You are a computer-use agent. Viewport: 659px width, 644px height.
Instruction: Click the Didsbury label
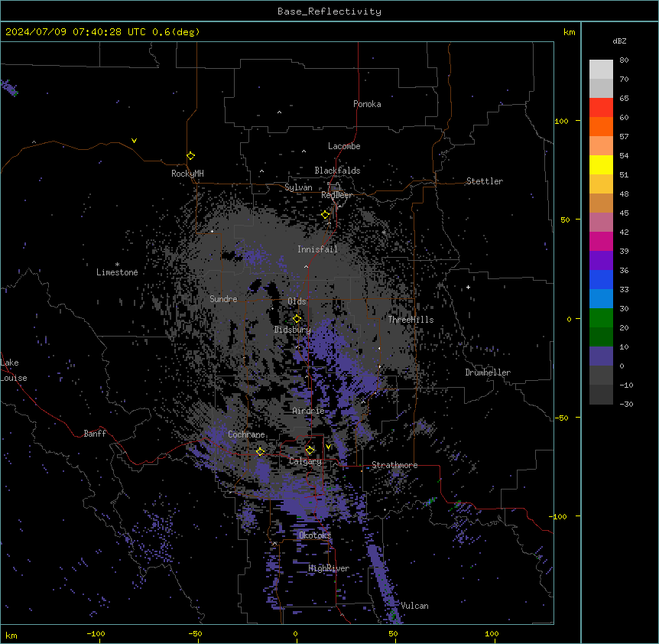[293, 330]
